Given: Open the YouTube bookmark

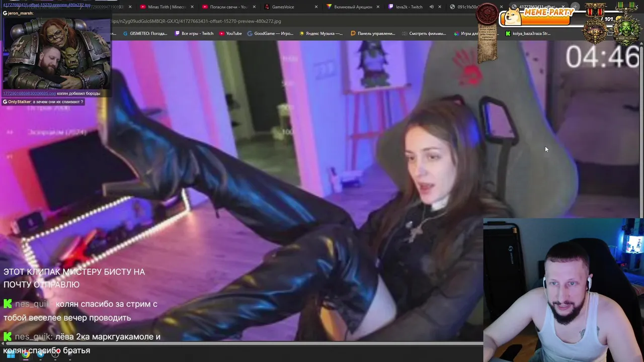Looking at the screenshot, I should pos(230,34).
